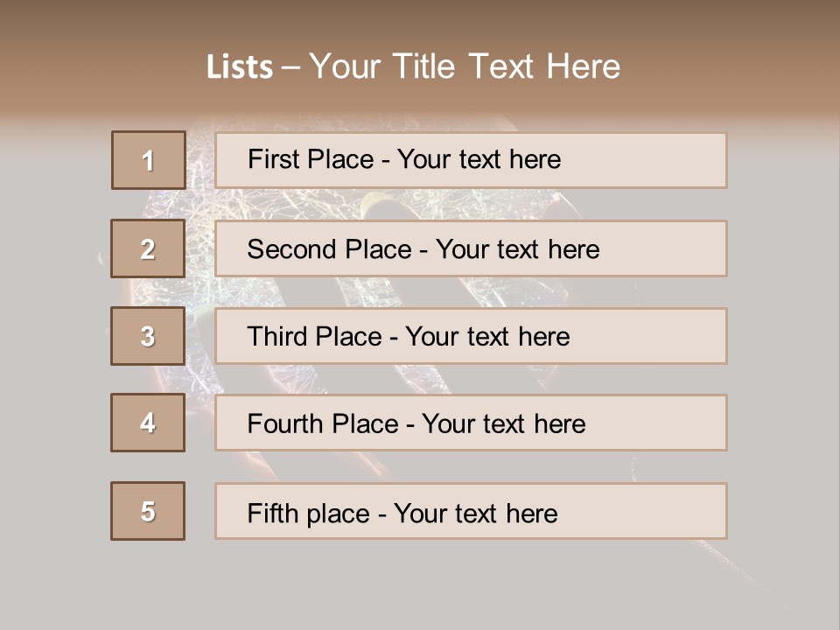Screen dimensions: 840x630
Task: Select the Third Place text bar
Action: (471, 336)
